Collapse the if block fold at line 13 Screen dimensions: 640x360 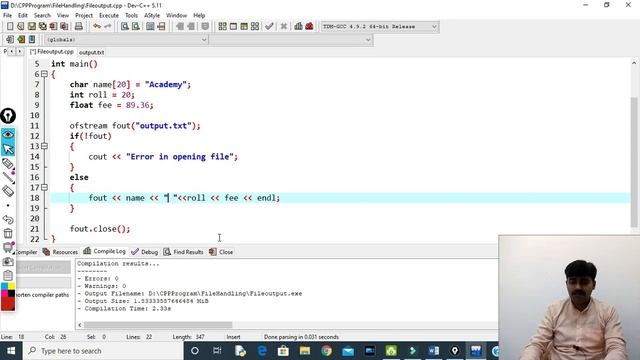(44, 146)
